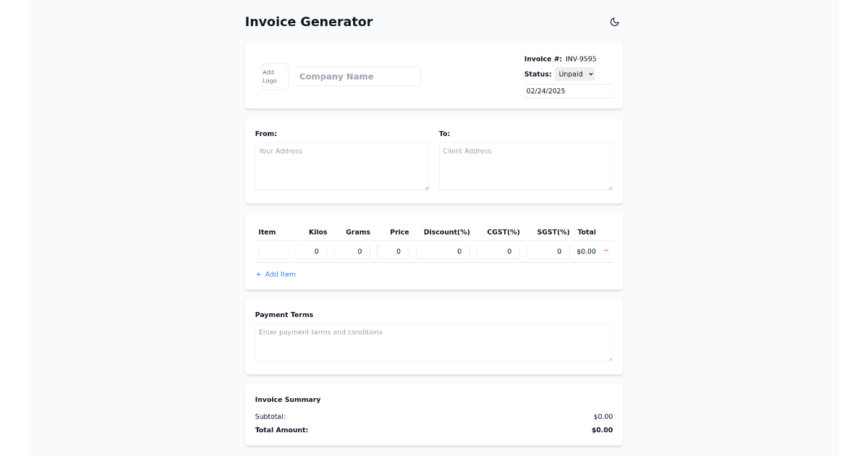Click the Add Logo upload box
868x456 pixels.
pos(275,75)
